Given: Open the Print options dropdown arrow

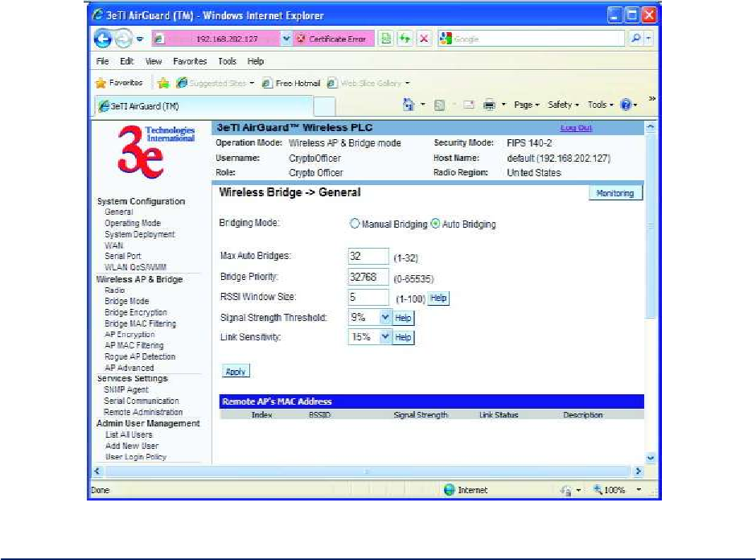Looking at the screenshot, I should 503,105.
